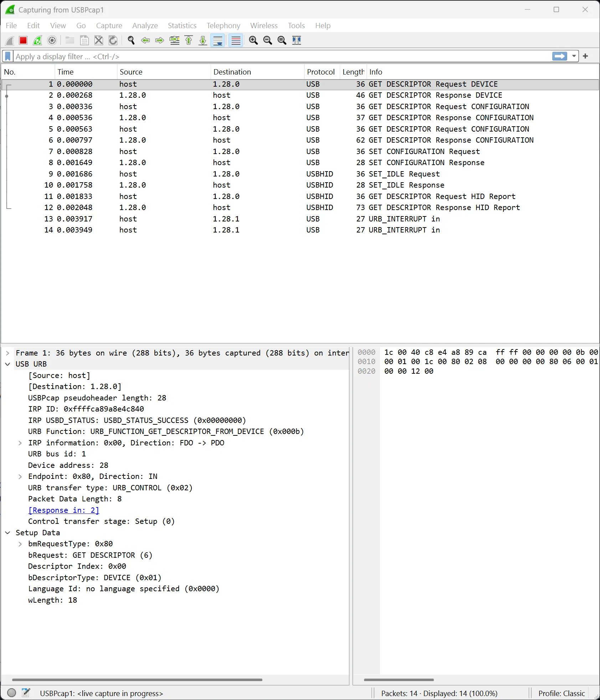
Task: Click the Reload capture file icon
Action: coord(113,40)
